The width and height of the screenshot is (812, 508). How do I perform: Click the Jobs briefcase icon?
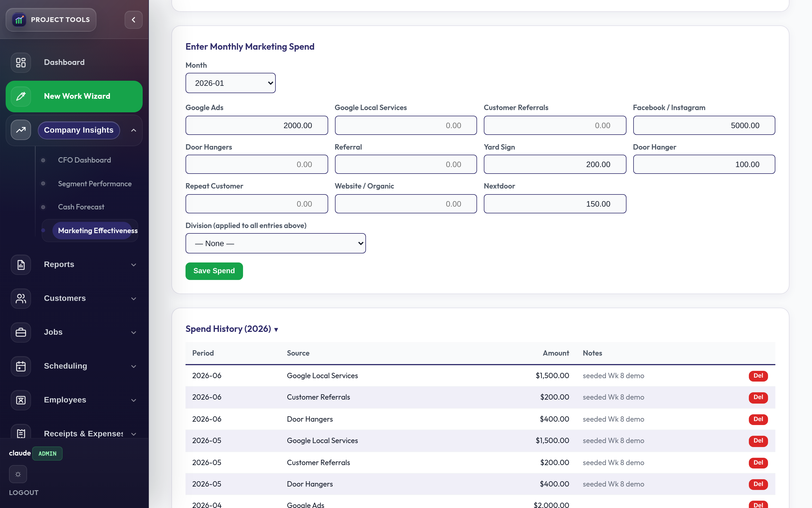click(x=21, y=332)
